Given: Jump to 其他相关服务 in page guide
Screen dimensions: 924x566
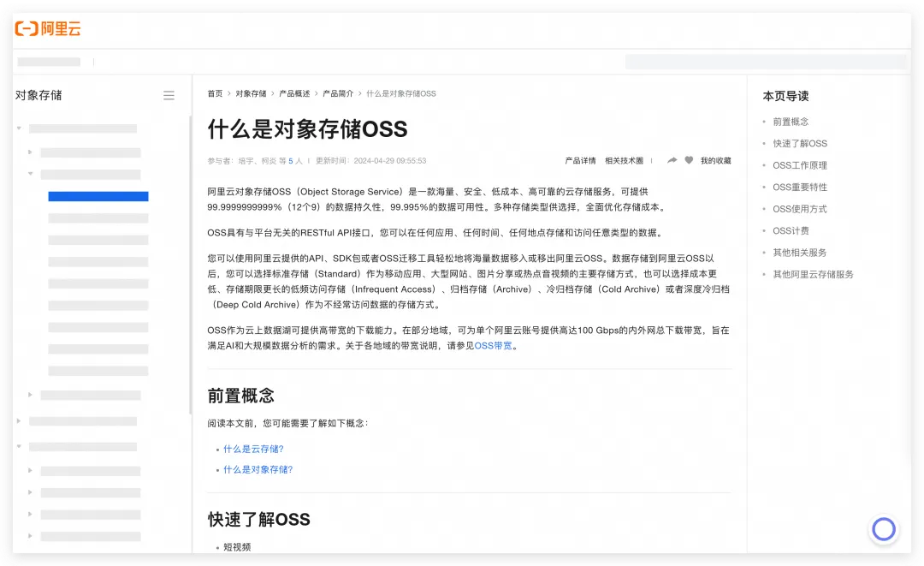Looking at the screenshot, I should click(800, 253).
